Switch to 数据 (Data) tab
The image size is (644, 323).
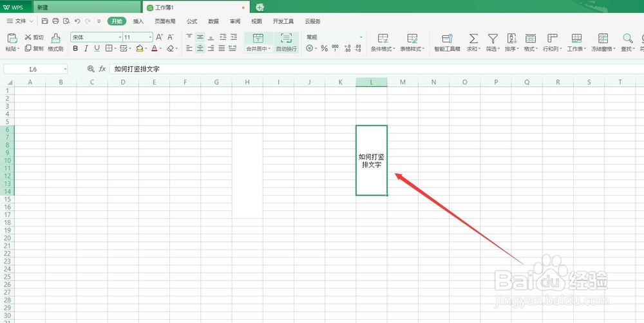214,21
